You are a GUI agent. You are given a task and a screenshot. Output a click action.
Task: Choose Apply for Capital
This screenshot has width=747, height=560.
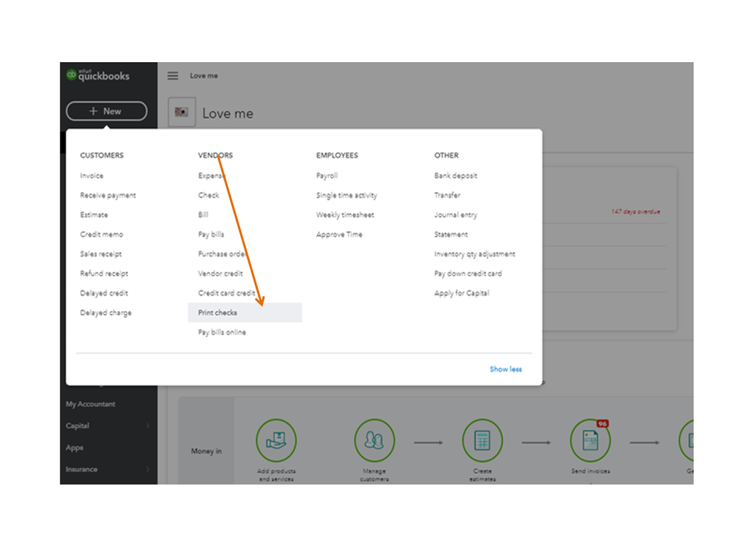(x=461, y=293)
